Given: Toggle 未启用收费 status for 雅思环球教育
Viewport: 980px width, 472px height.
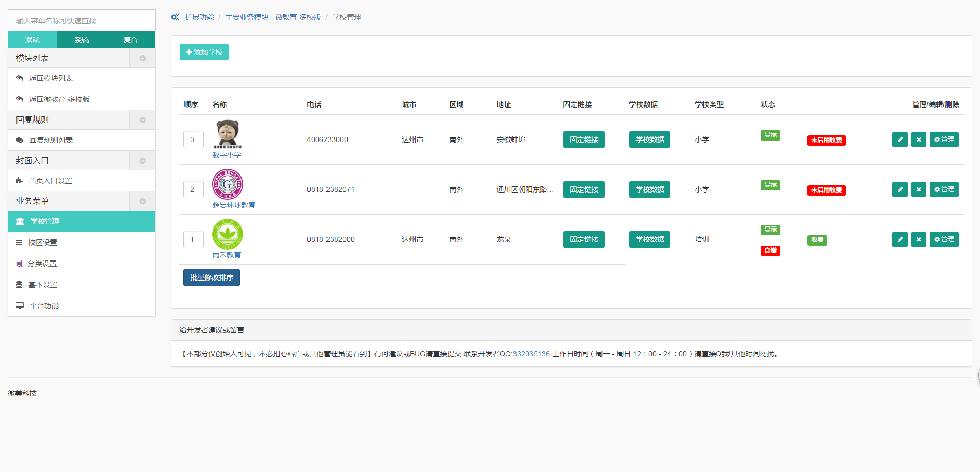Looking at the screenshot, I should [826, 190].
